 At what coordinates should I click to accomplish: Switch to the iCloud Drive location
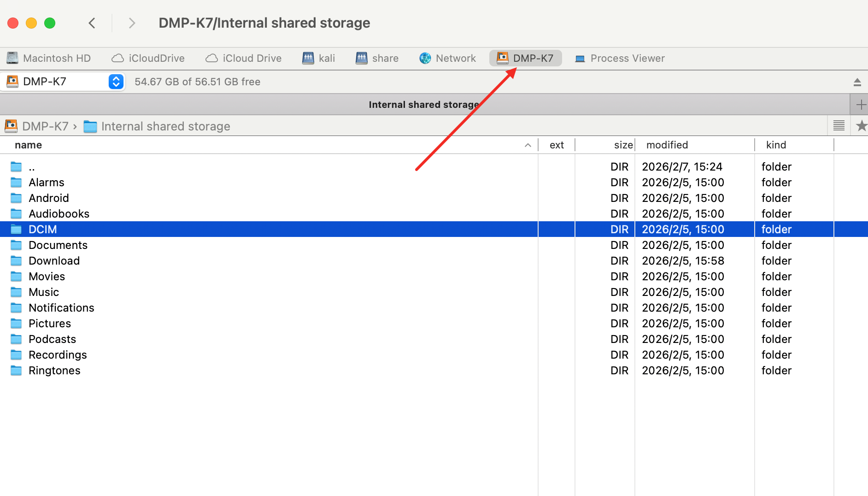(244, 58)
